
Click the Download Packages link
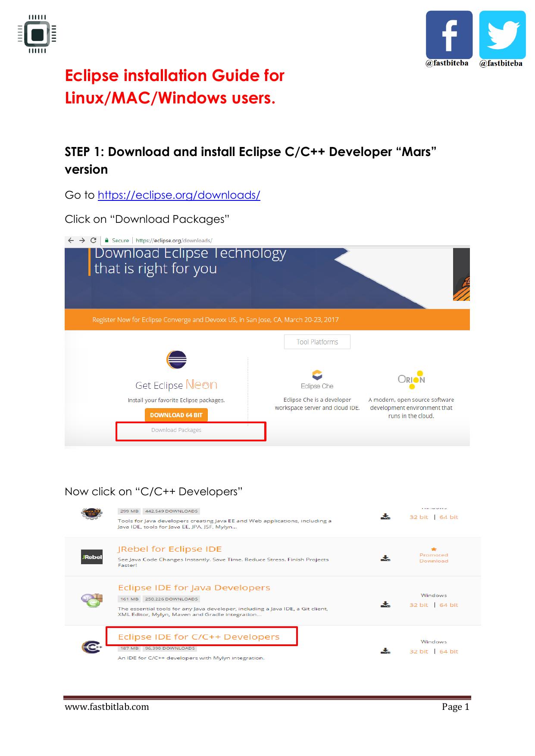point(176,430)
